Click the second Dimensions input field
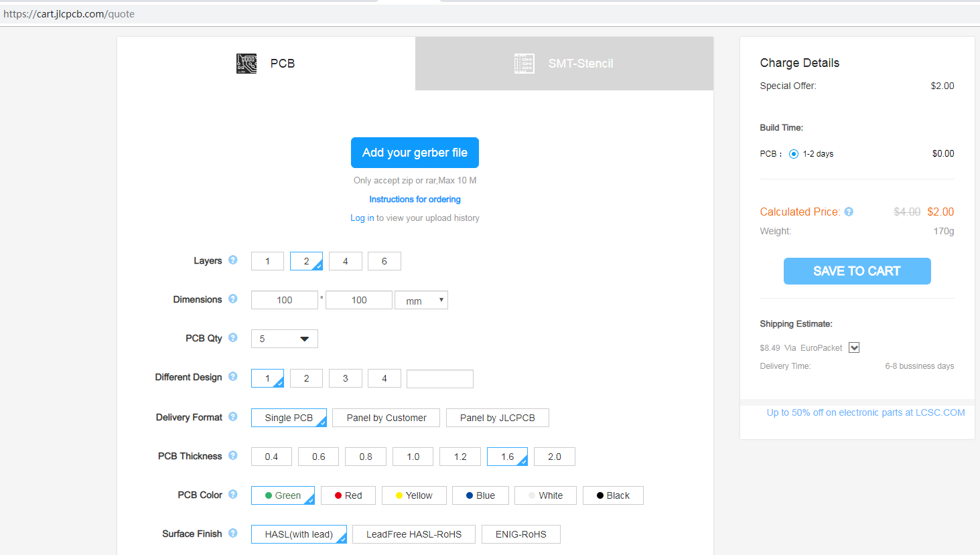The height and width of the screenshot is (555, 980). click(x=359, y=300)
